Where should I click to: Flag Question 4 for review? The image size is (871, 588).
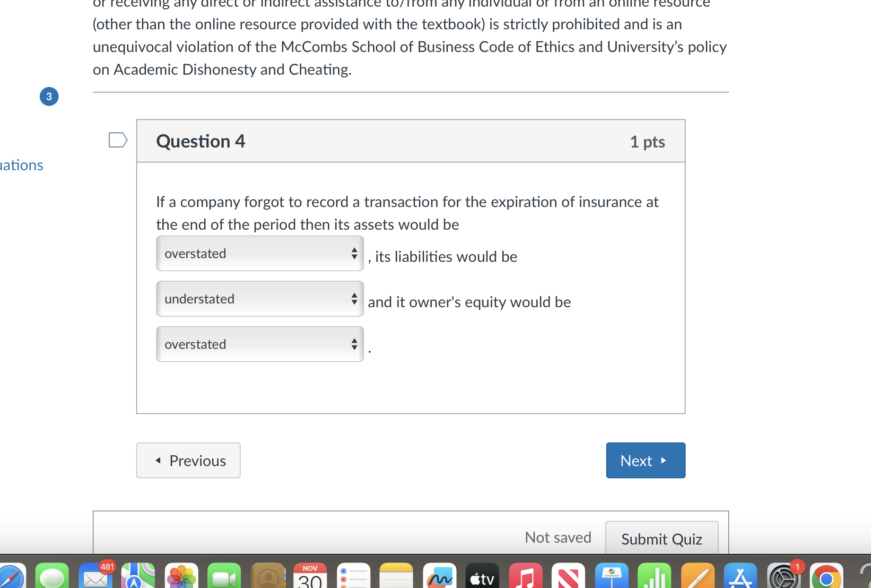[118, 139]
